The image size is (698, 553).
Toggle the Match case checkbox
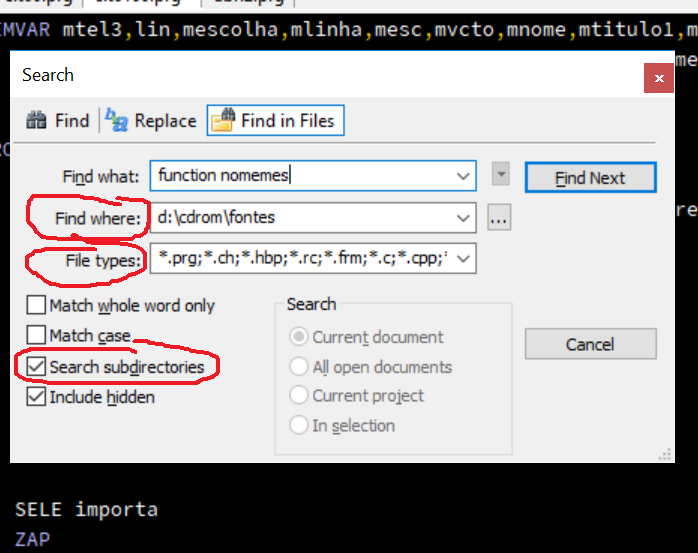coord(37,335)
